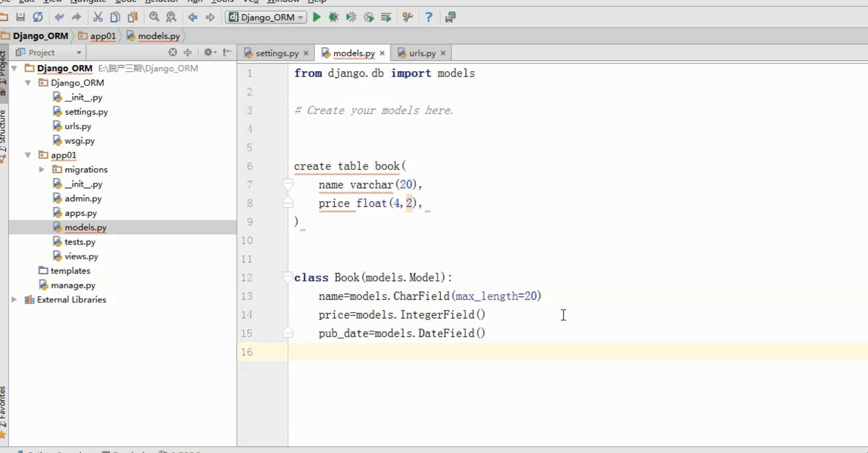Click app01 breadcrumb in navigation bar

[x=97, y=36]
